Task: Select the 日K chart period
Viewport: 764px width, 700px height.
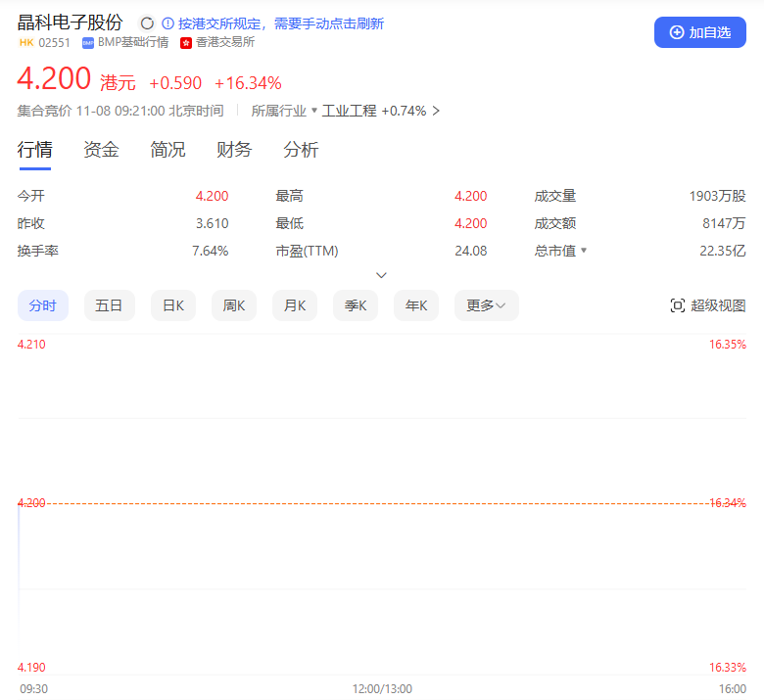Action: tap(173, 305)
